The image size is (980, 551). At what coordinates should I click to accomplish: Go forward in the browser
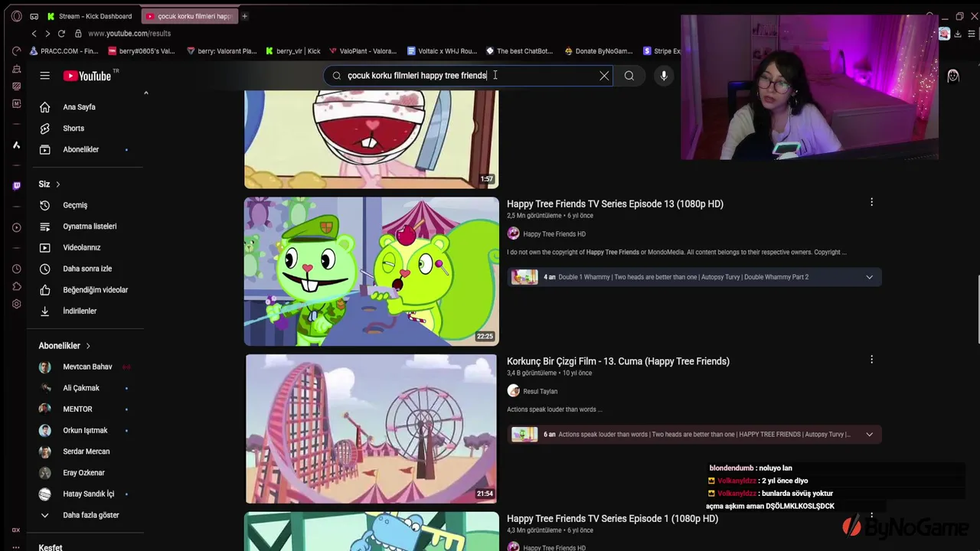click(x=47, y=34)
